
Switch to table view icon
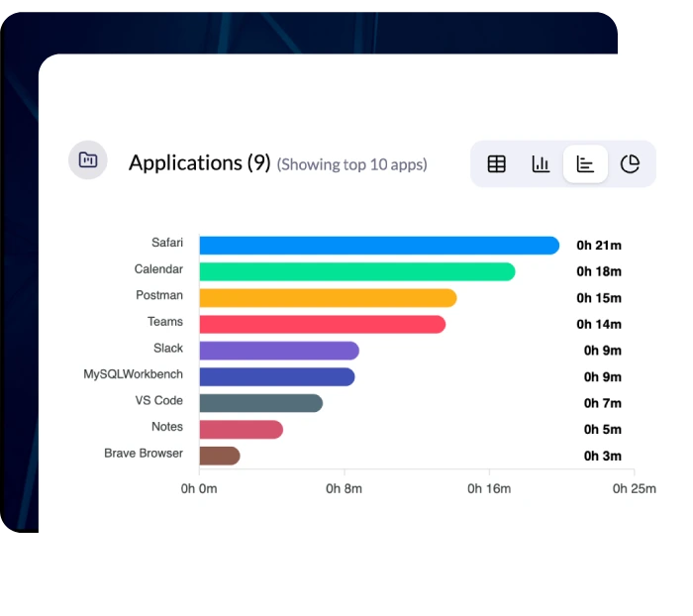point(496,164)
